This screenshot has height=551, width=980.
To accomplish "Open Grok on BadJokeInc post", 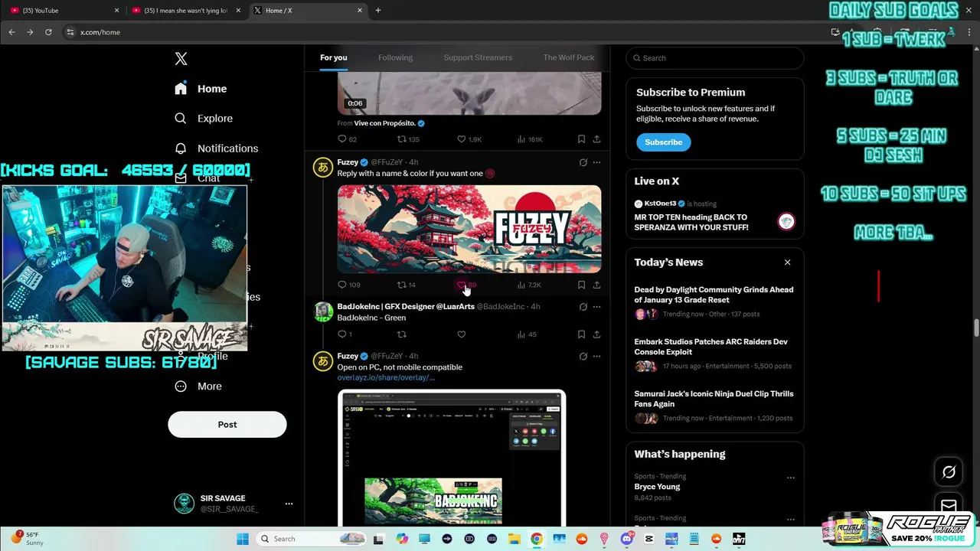I will coord(583,307).
